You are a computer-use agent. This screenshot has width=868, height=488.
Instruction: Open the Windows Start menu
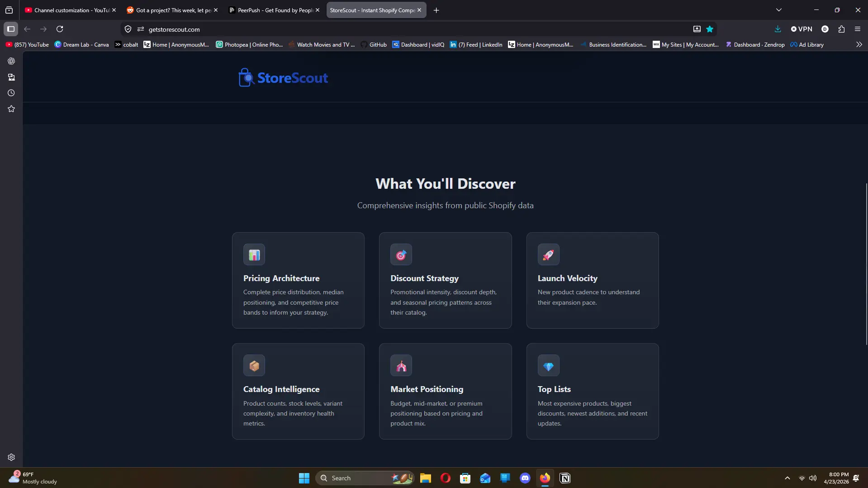click(304, 478)
